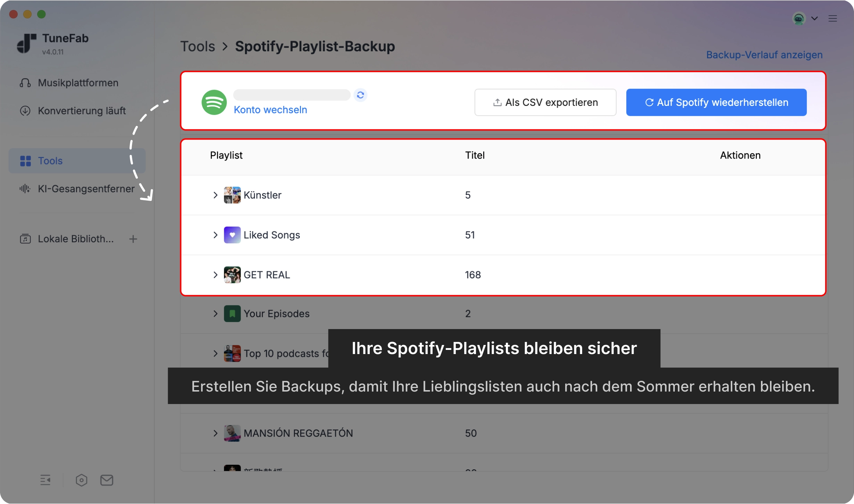Click the count 50 for MANSIÓN REGGAETÓN

click(x=471, y=433)
